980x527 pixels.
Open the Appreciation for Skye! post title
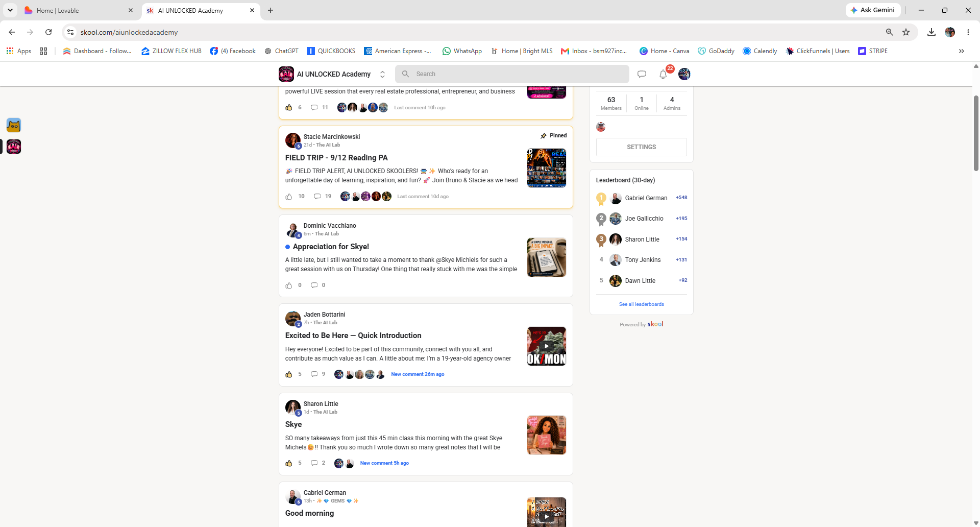tap(331, 247)
